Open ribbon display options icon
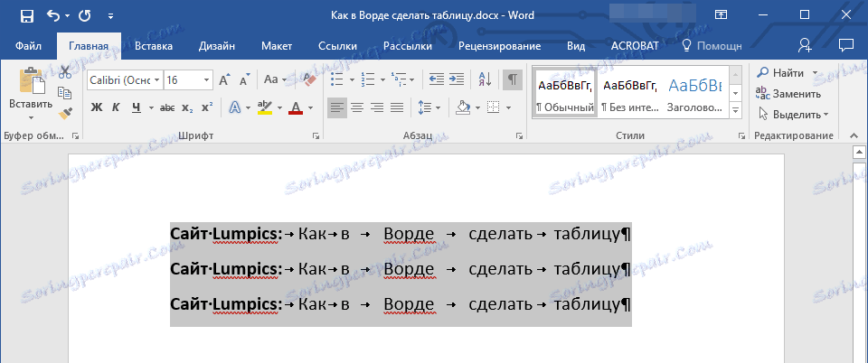 tap(721, 15)
